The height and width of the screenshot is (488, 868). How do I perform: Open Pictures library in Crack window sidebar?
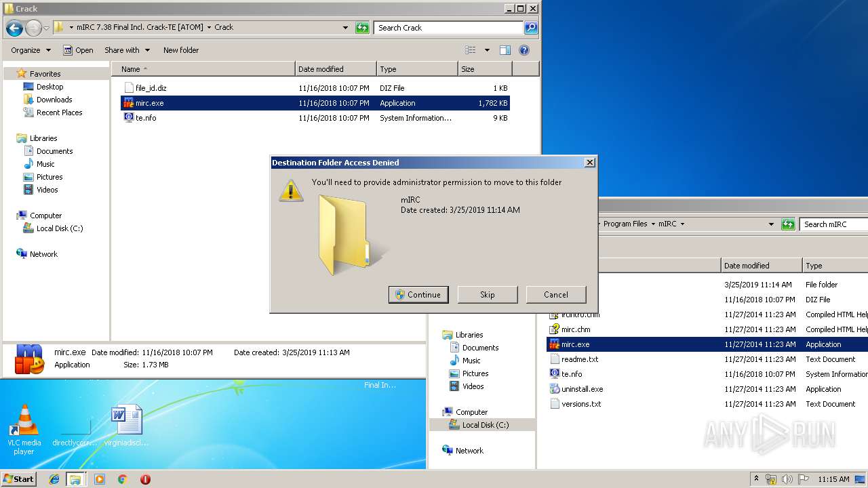(x=50, y=177)
